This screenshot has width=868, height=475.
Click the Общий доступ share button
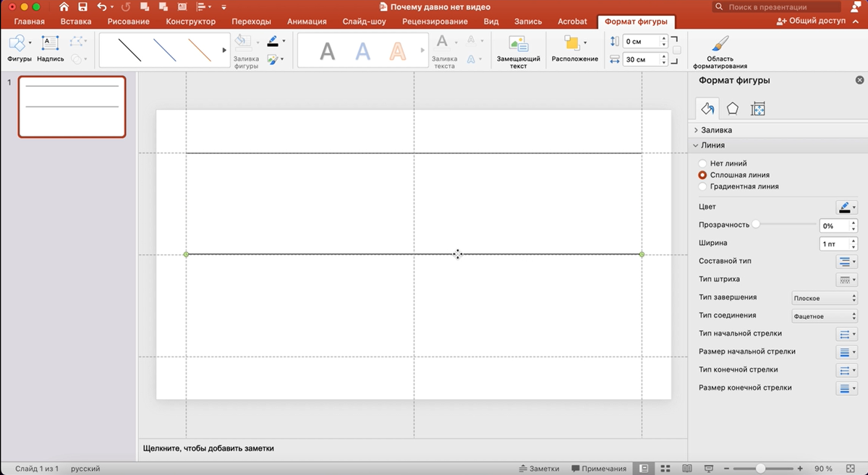[x=810, y=22]
